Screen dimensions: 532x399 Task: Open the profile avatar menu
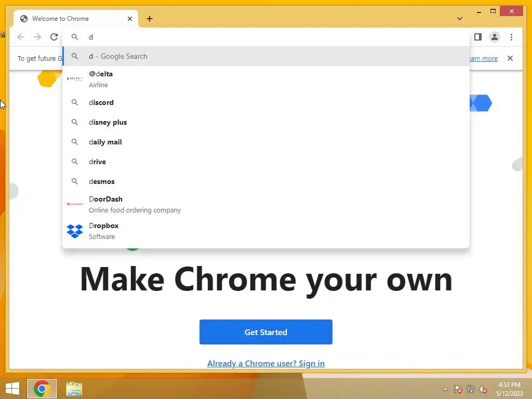tap(495, 37)
